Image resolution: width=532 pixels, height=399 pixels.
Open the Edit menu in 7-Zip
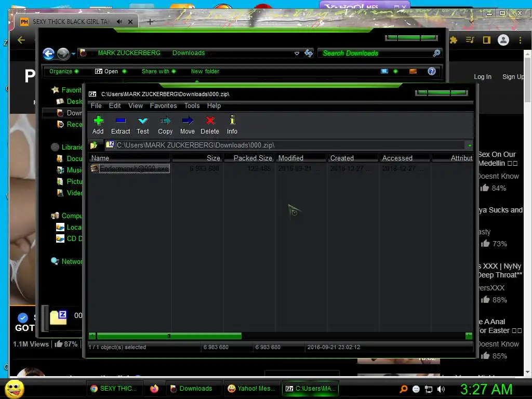115,105
